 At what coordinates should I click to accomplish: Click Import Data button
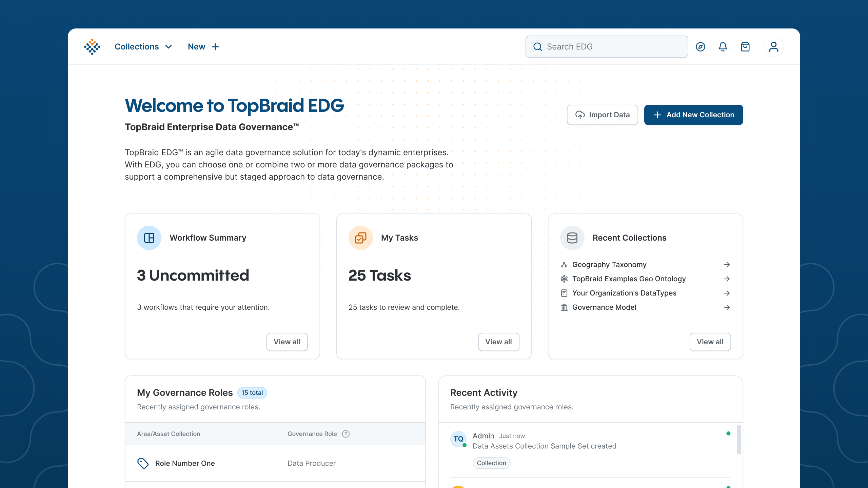tap(602, 115)
